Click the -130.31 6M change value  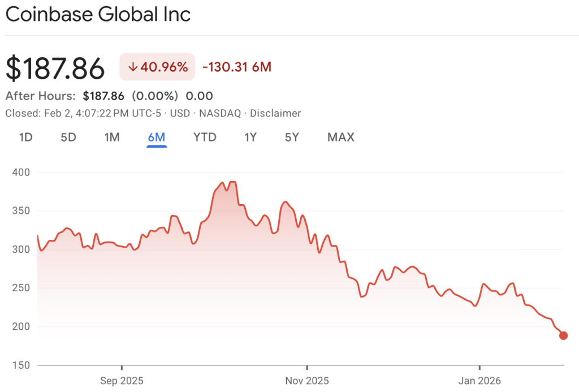point(236,67)
